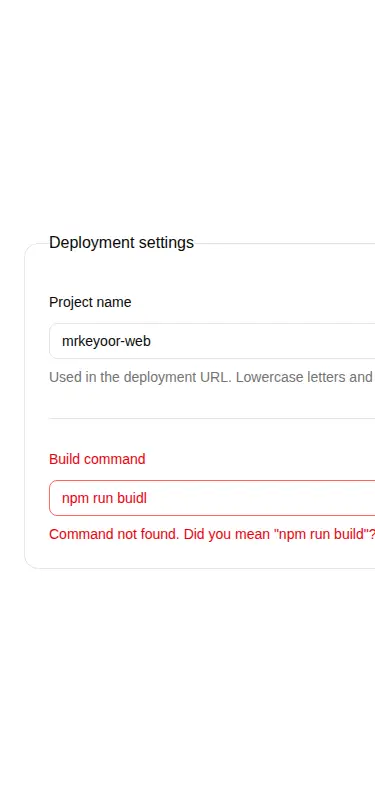Focus the Build command input field

[212, 498]
